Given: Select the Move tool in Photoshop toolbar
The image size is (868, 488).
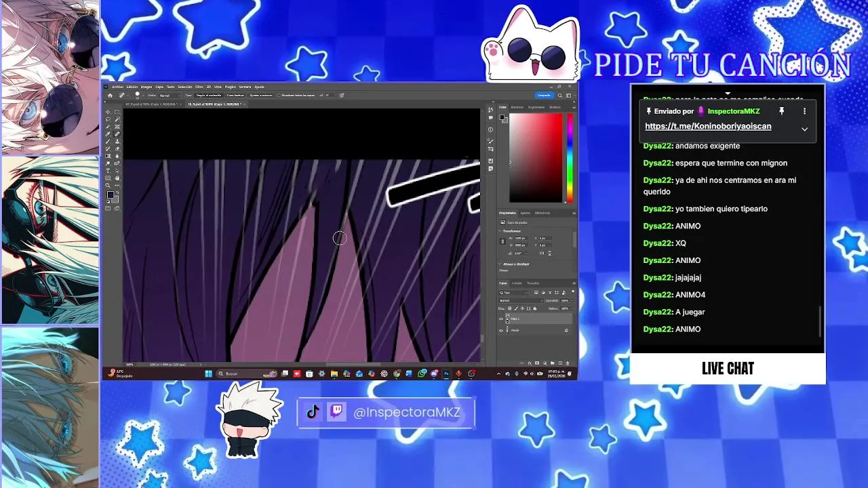Looking at the screenshot, I should click(x=108, y=111).
